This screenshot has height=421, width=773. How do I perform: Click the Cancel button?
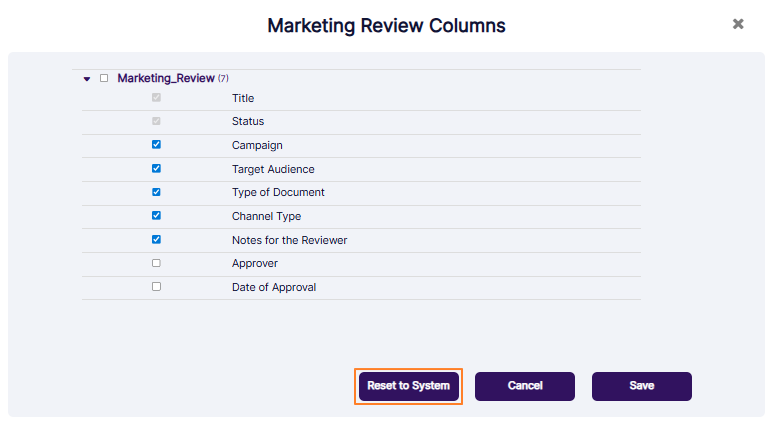[x=524, y=386]
